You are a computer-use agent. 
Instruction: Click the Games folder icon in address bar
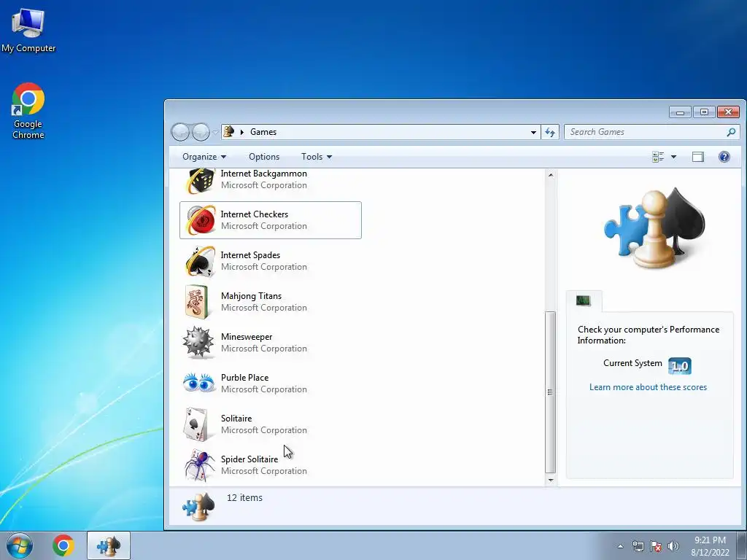tap(229, 131)
